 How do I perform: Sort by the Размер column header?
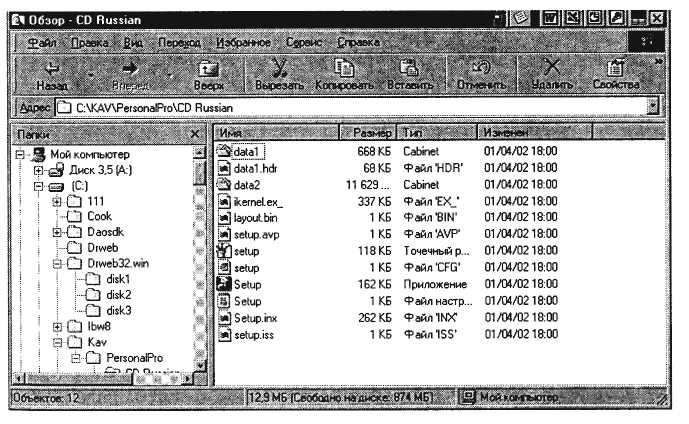click(x=368, y=132)
